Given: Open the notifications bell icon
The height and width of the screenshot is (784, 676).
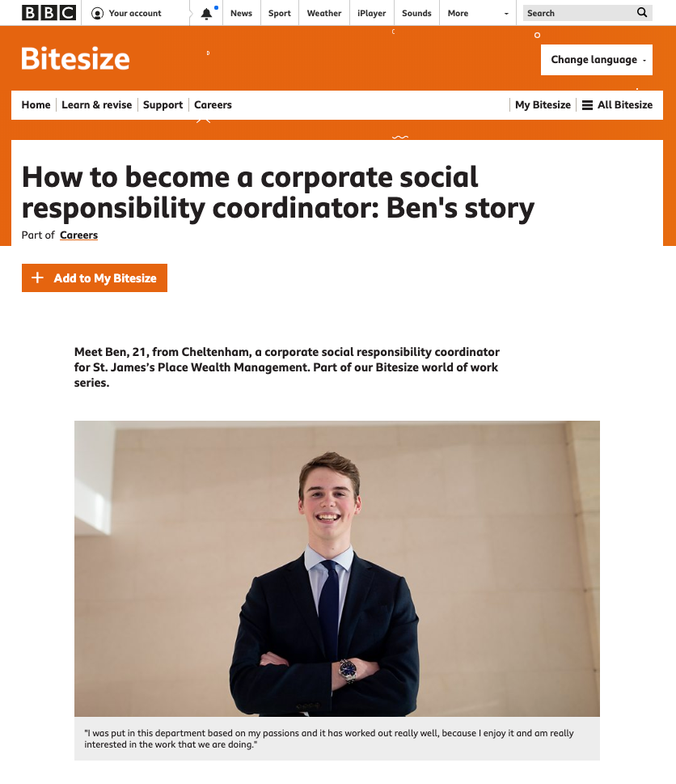Looking at the screenshot, I should pyautogui.click(x=206, y=14).
